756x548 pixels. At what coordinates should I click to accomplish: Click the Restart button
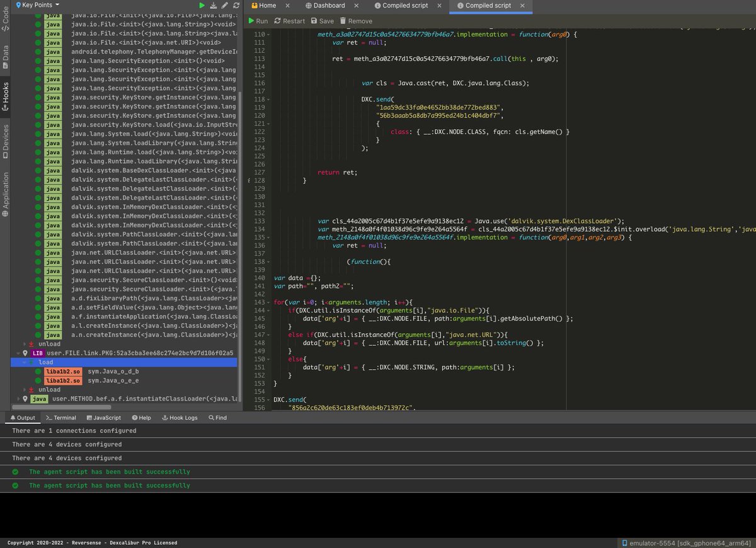289,21
